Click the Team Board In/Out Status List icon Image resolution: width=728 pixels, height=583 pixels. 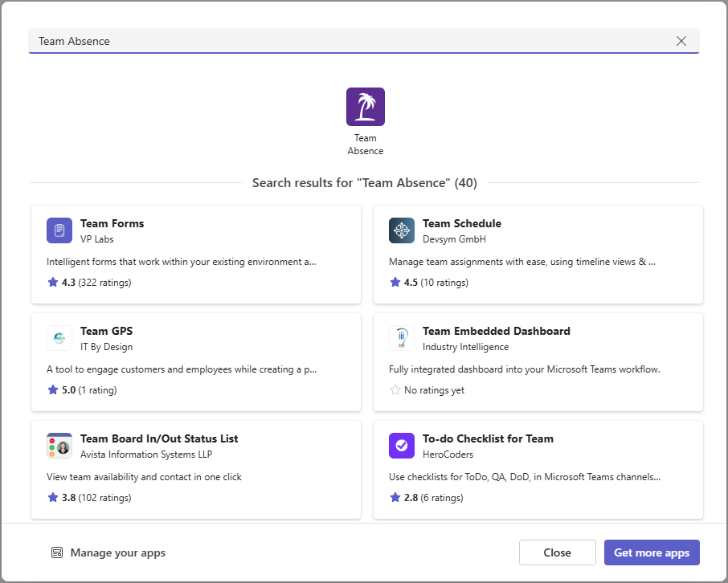[x=59, y=446]
